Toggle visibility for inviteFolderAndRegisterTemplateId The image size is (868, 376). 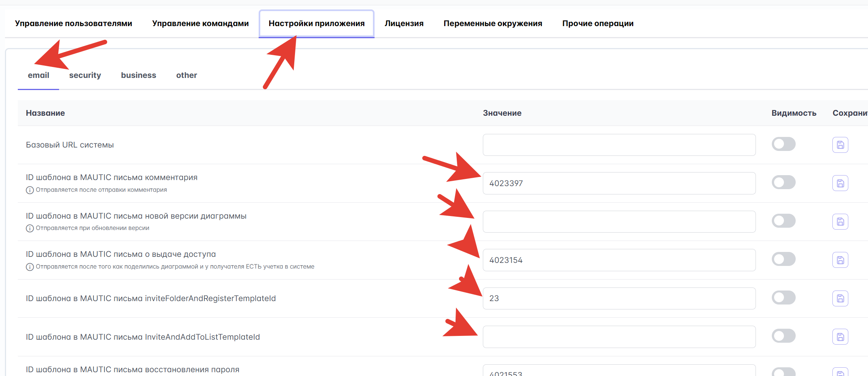pos(784,298)
